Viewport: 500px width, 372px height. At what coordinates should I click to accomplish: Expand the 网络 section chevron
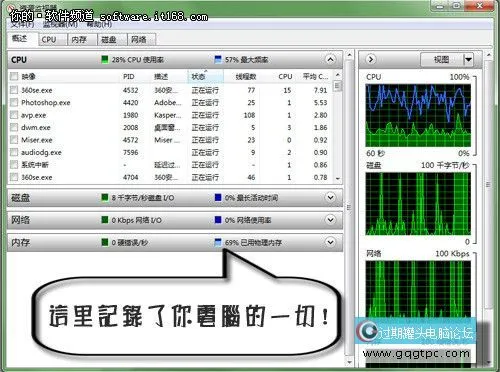point(330,220)
